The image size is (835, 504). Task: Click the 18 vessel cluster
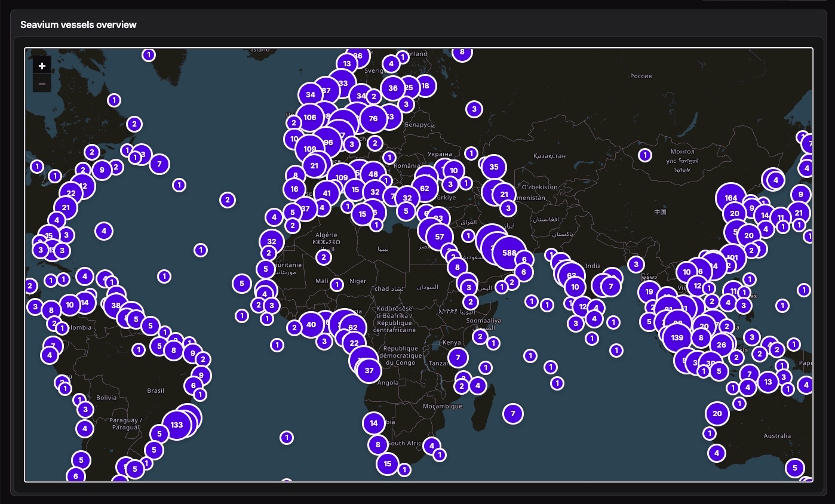(x=425, y=85)
